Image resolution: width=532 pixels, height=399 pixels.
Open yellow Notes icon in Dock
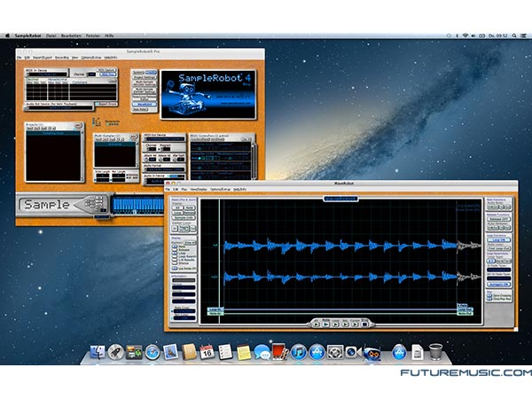(x=244, y=352)
